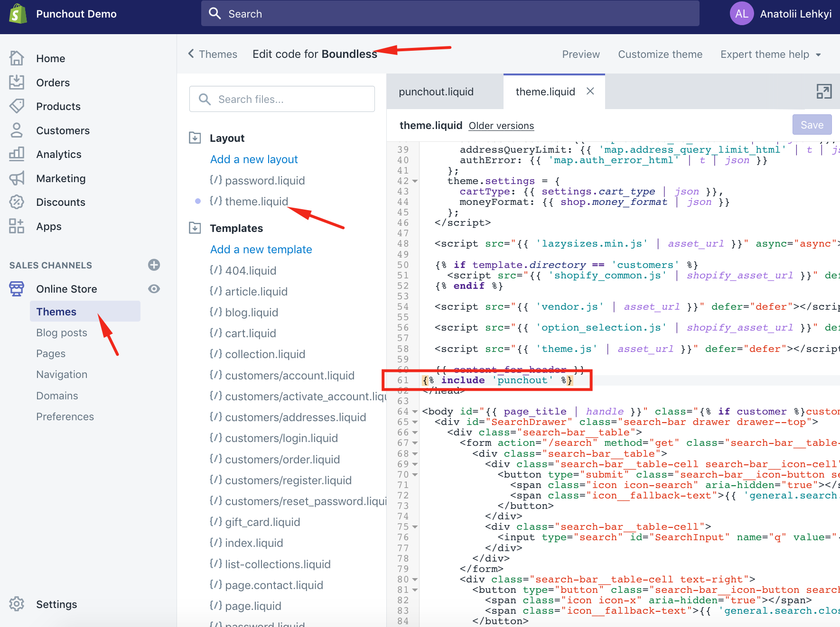Open blog.liquid template
840x627 pixels.
pyautogui.click(x=243, y=313)
